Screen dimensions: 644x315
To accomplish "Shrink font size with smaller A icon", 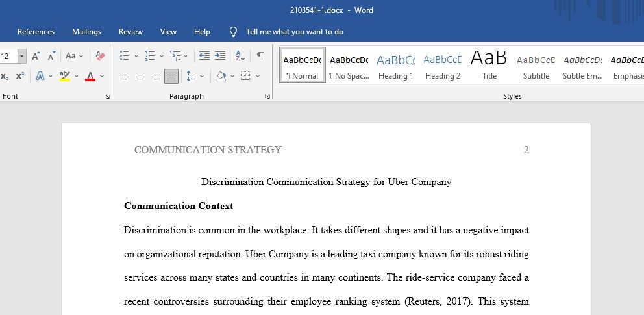I will pyautogui.click(x=51, y=56).
